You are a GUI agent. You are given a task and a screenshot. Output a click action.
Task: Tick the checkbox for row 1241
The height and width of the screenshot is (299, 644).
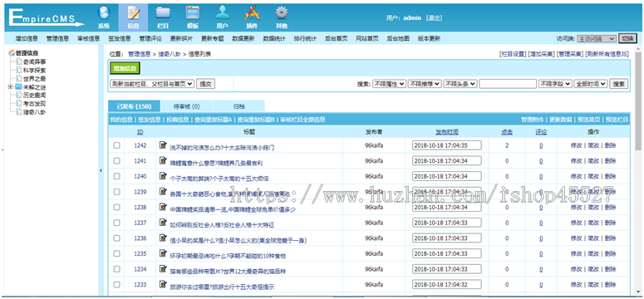pyautogui.click(x=117, y=160)
